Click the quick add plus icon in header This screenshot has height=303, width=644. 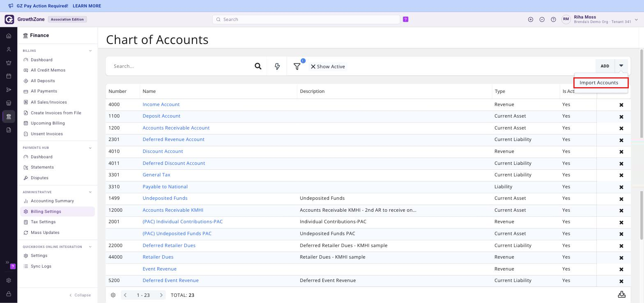click(x=531, y=19)
